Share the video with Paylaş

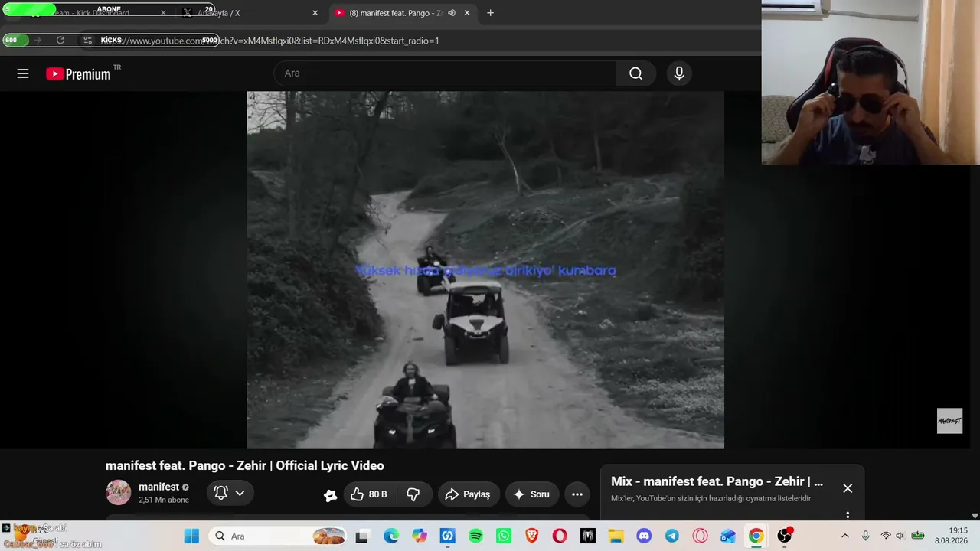pyautogui.click(x=469, y=494)
